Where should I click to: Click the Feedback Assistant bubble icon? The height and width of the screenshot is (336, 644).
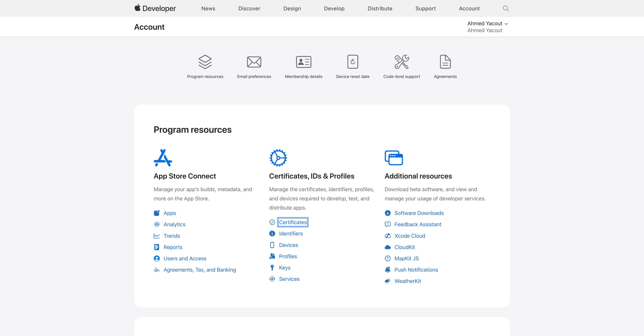[388, 224]
